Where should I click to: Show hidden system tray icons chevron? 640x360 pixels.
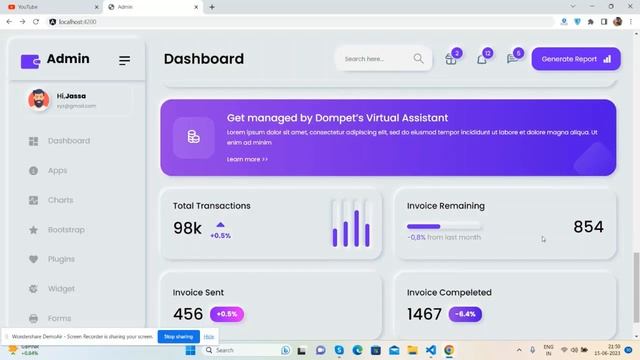click(519, 350)
